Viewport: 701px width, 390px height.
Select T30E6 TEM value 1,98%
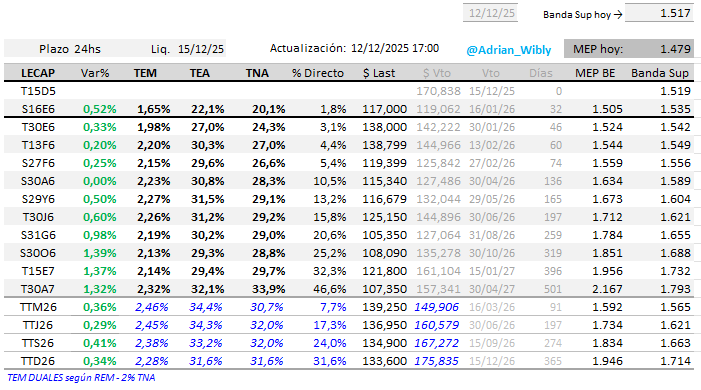[154, 127]
